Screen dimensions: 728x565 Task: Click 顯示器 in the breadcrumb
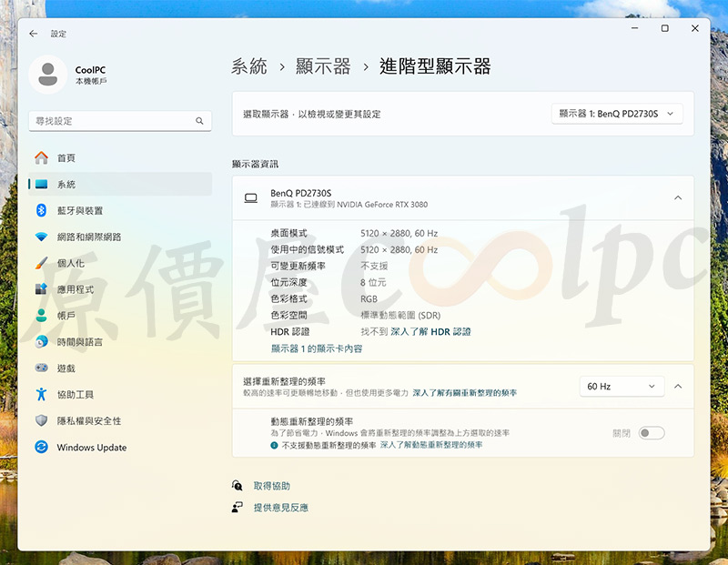[323, 66]
